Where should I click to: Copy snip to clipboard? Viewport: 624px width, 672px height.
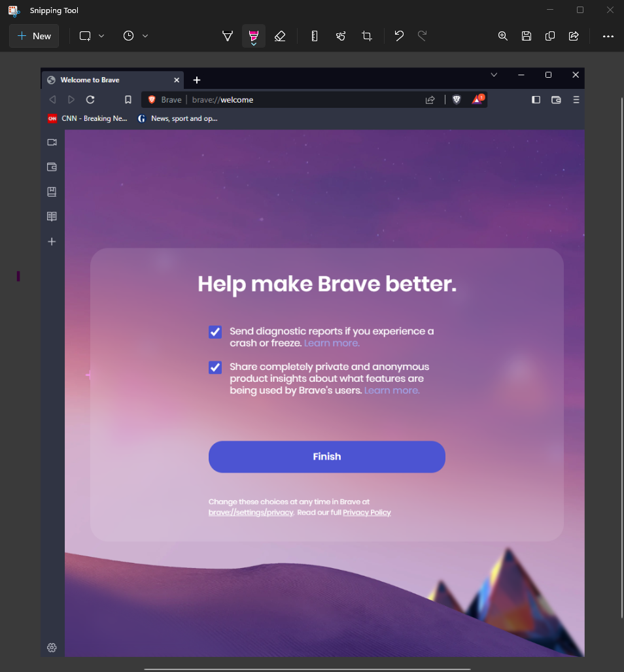click(550, 36)
